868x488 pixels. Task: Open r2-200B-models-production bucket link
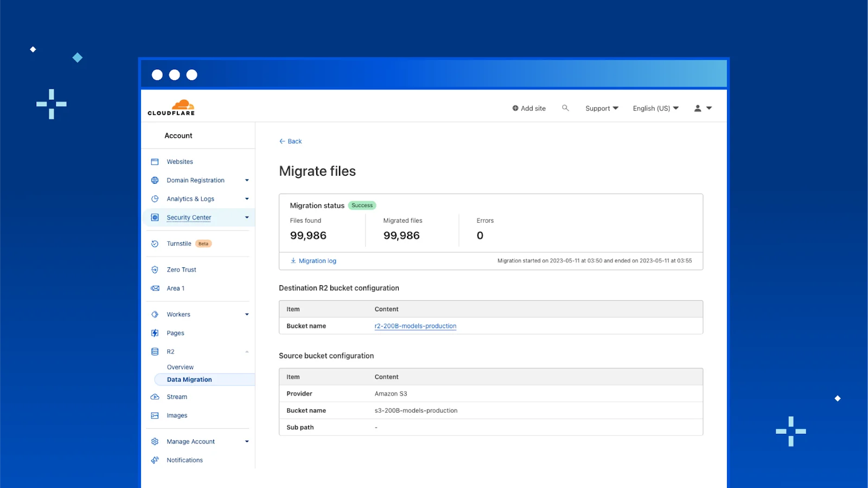(416, 326)
